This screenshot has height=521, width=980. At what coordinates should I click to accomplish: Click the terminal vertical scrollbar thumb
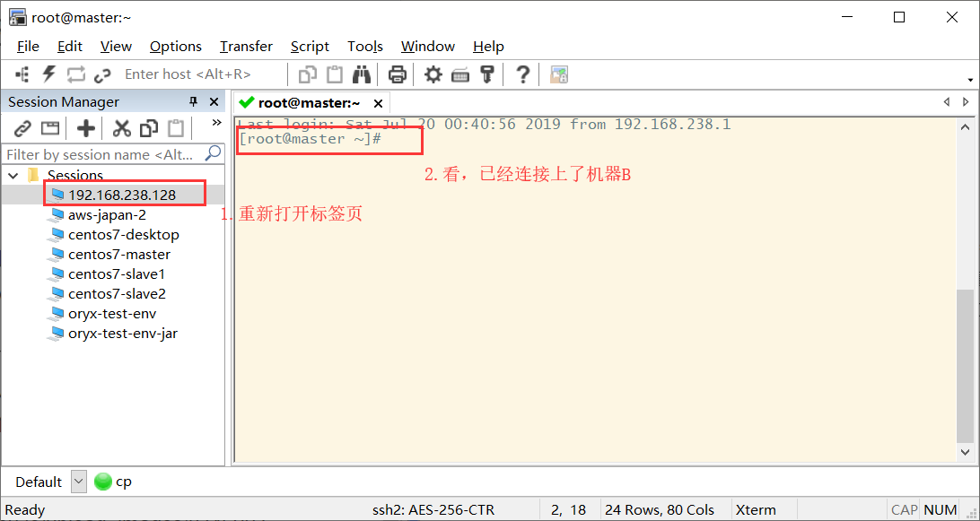[965, 365]
